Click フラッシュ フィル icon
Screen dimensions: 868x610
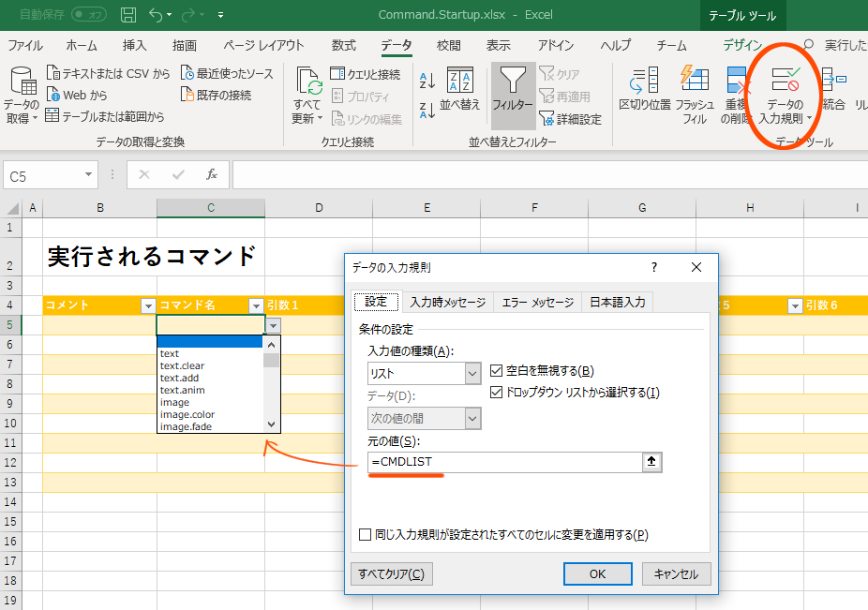point(695,79)
